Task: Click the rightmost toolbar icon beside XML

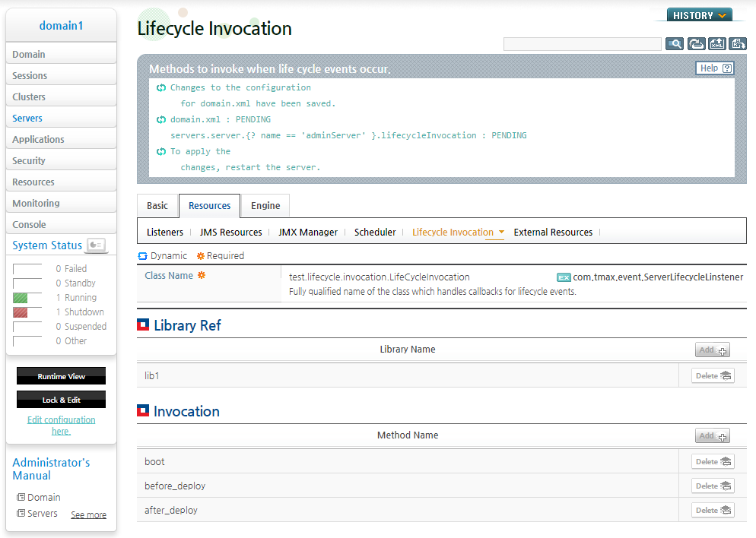Action: (x=738, y=44)
